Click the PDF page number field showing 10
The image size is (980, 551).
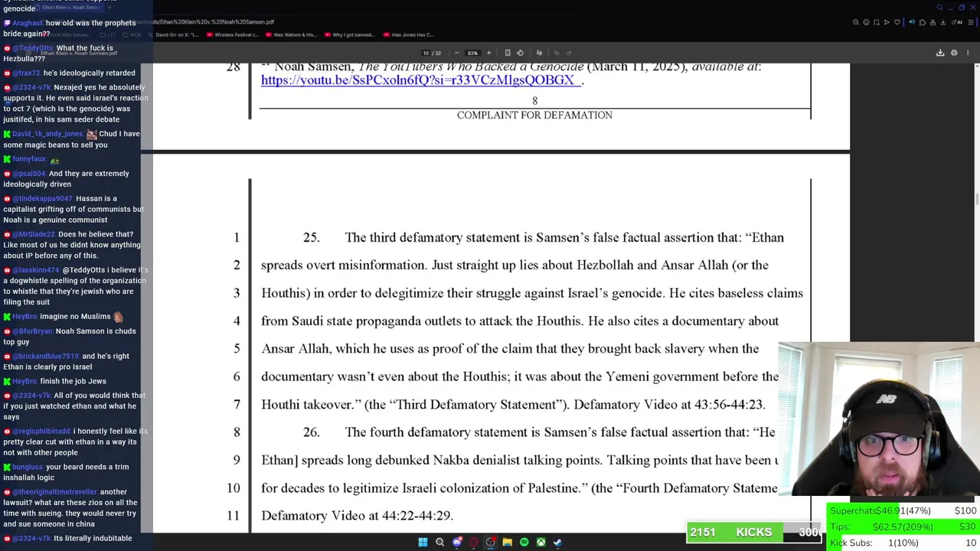pos(426,53)
